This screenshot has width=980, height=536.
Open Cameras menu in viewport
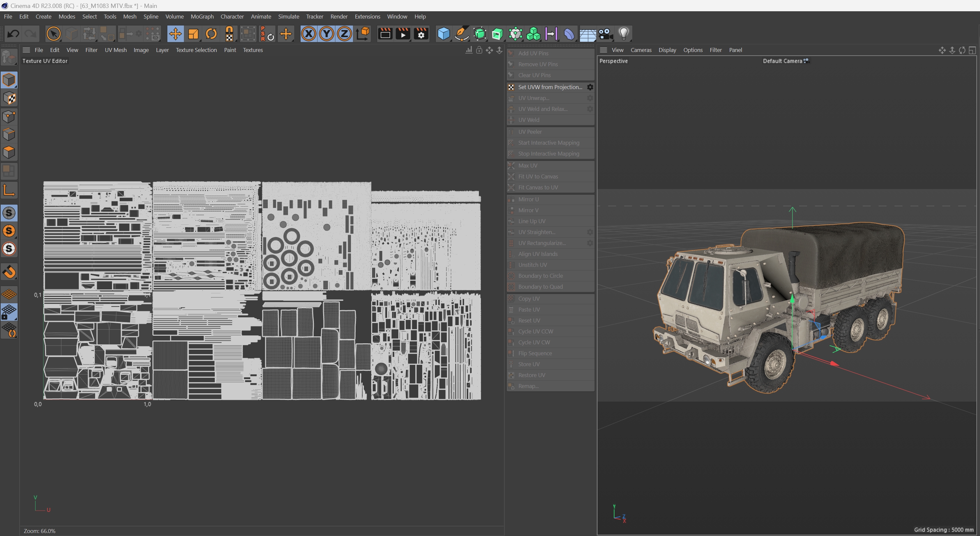[x=641, y=50]
